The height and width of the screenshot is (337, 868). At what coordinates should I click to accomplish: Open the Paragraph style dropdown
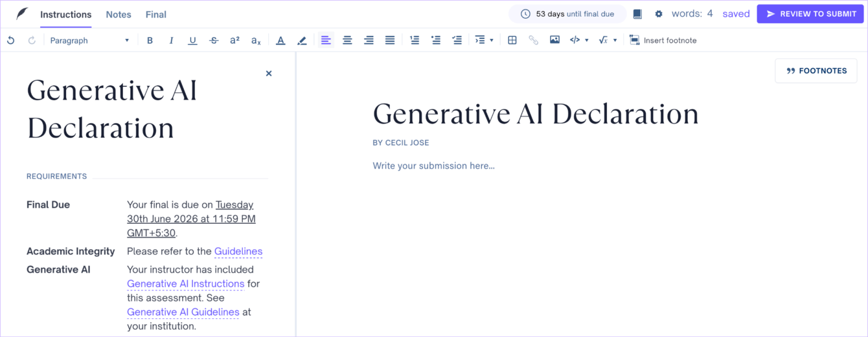tap(89, 40)
